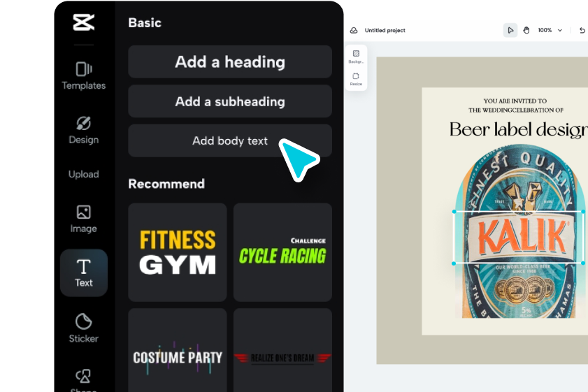Click the Untitled project name
The width and height of the screenshot is (588, 392).
[385, 30]
